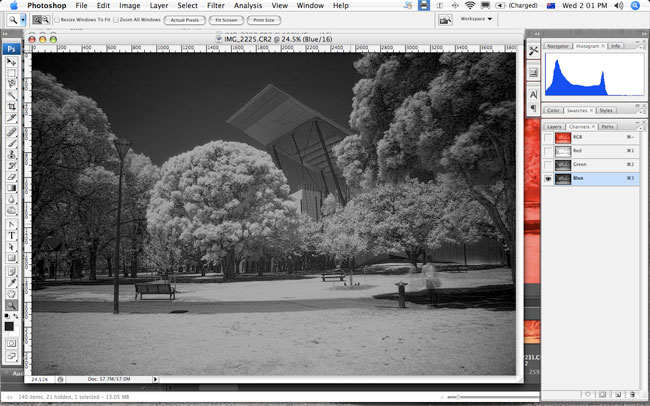Open the Analysis menu
The image size is (650, 406).
[x=248, y=5]
